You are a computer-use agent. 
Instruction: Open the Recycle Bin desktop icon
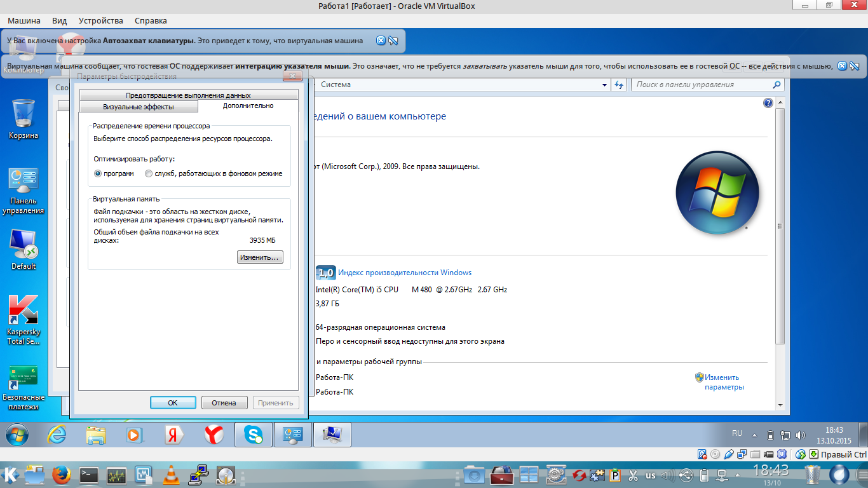24,119
